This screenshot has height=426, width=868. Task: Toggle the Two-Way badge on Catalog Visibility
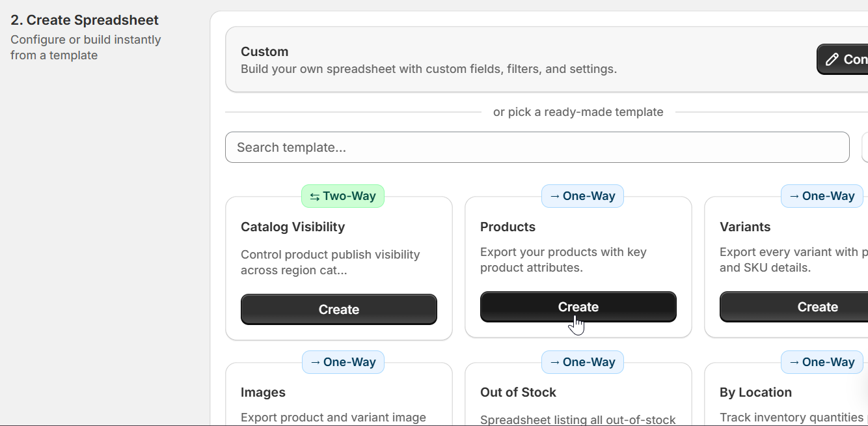click(x=343, y=195)
